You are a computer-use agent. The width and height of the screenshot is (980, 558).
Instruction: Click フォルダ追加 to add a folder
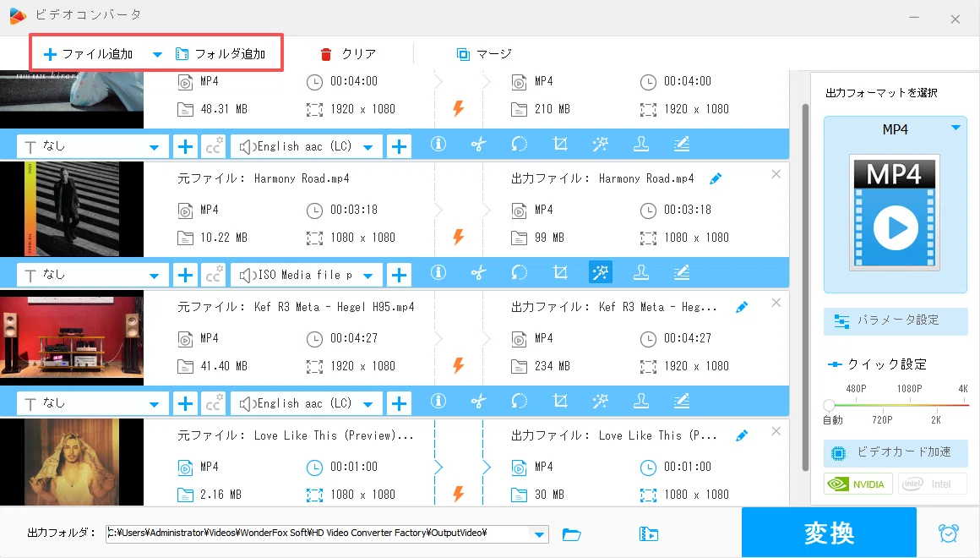[220, 54]
